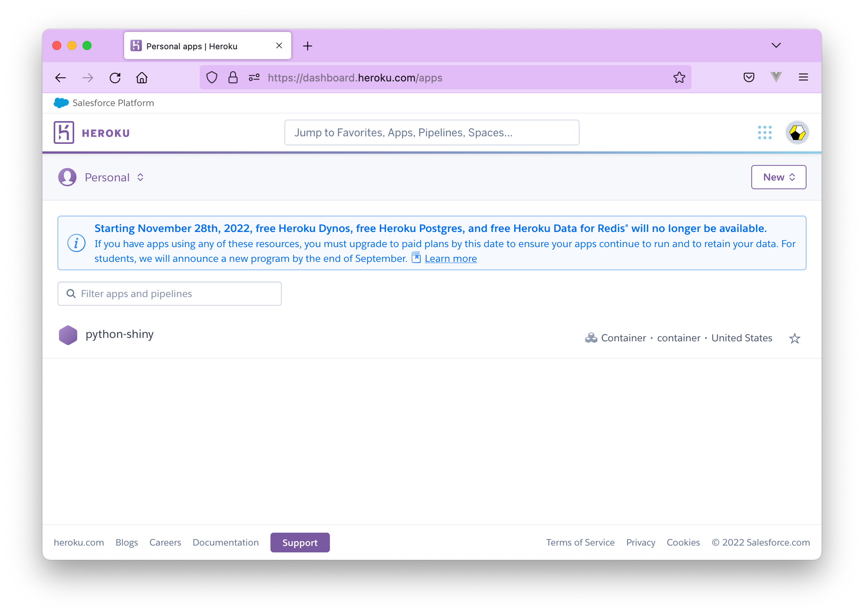This screenshot has width=864, height=616.
Task: Save page to Pocket icon
Action: click(749, 77)
